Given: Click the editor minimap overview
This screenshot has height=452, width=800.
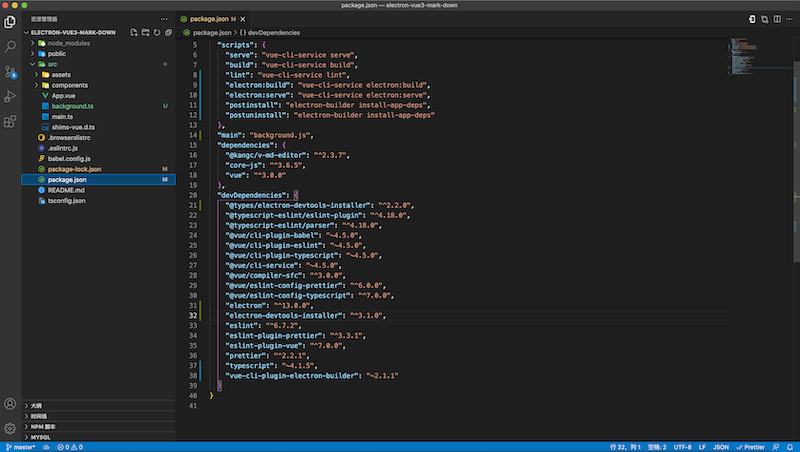Looking at the screenshot, I should (760, 56).
